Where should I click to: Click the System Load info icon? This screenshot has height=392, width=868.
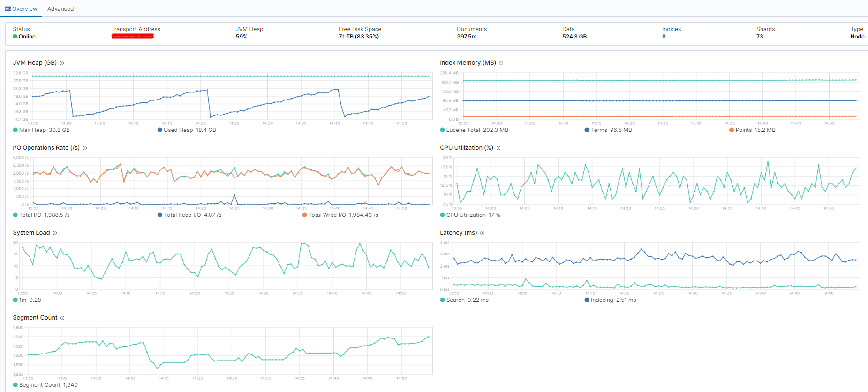click(x=55, y=233)
